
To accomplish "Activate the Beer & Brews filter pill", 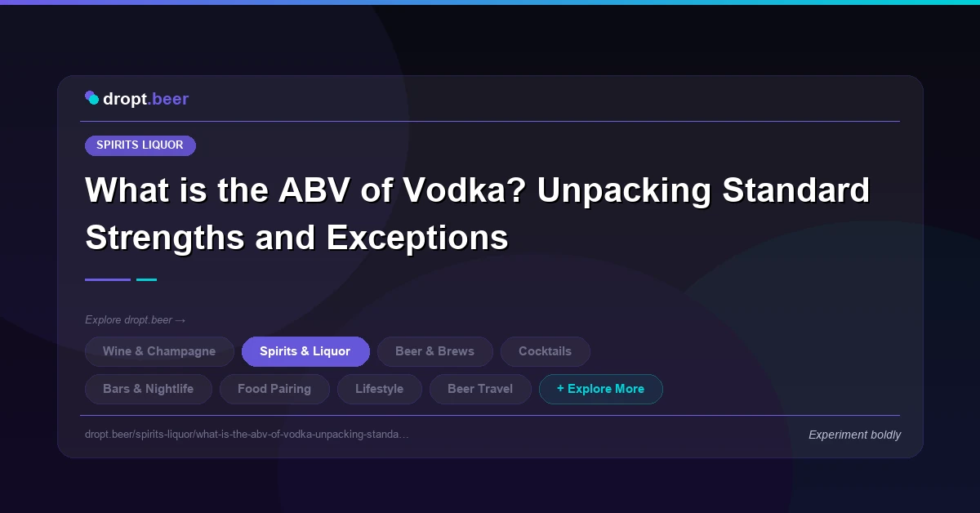I will pos(435,351).
